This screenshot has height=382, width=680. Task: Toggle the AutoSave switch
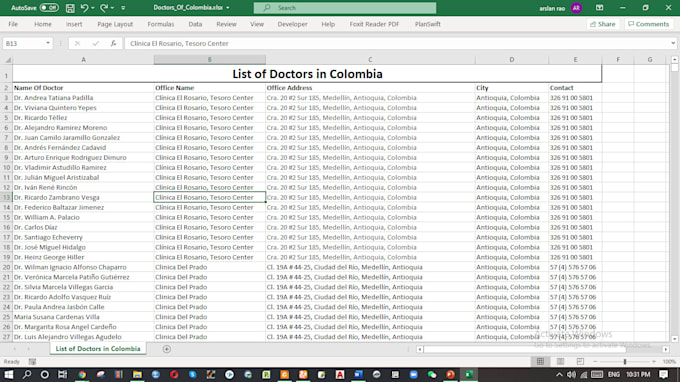click(x=49, y=8)
